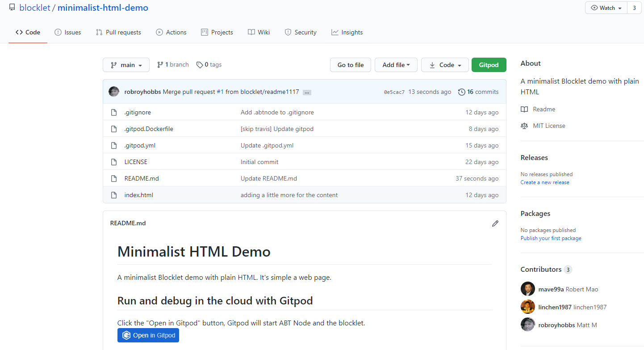Click the book icon next to Readme
This screenshot has width=644, height=350.
[524, 110]
